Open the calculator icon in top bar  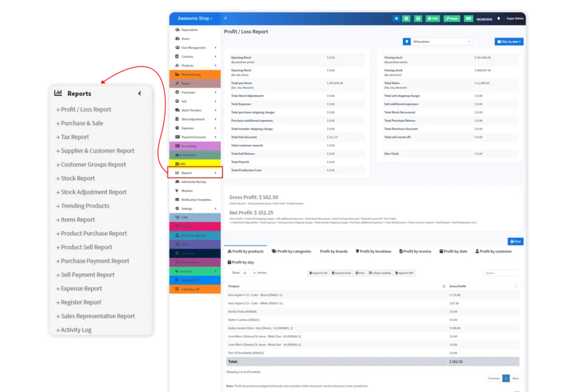pos(418,18)
